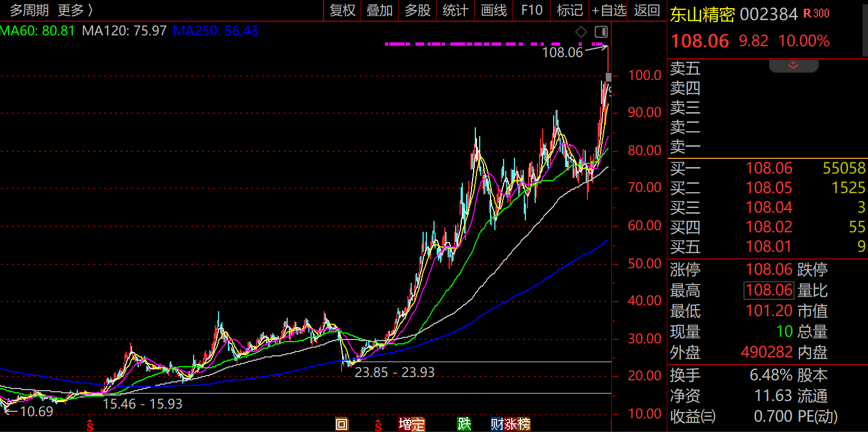
Task: Click 叠加 overlay toolbar item
Action: pos(380,10)
